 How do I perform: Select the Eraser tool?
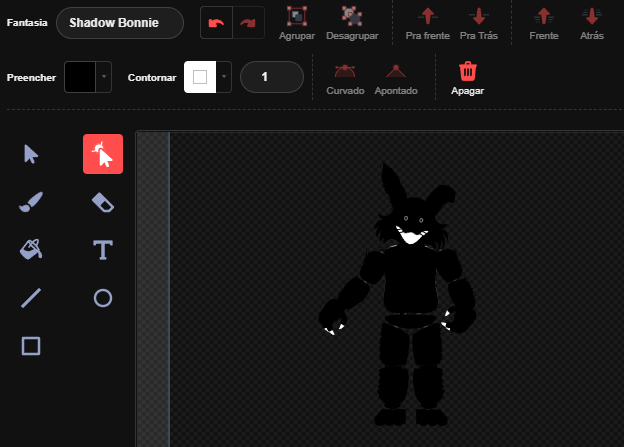click(103, 202)
